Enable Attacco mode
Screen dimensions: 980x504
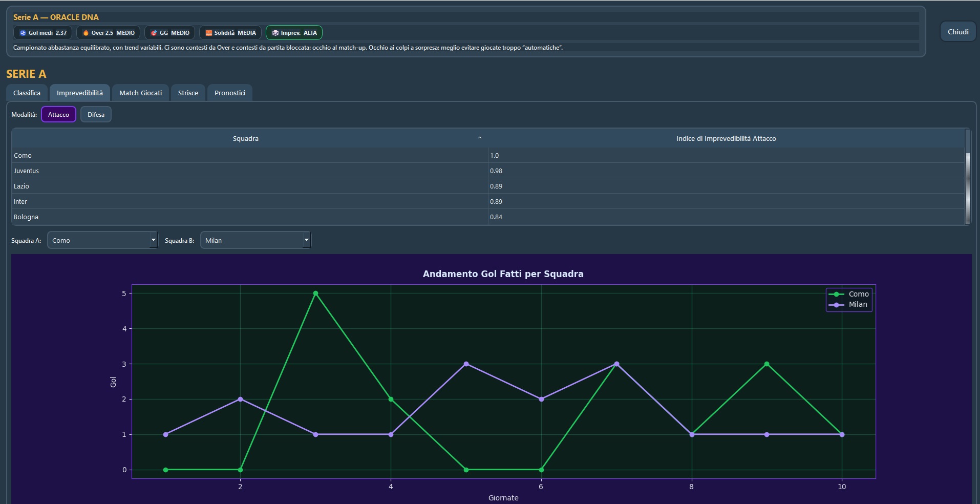pos(58,114)
